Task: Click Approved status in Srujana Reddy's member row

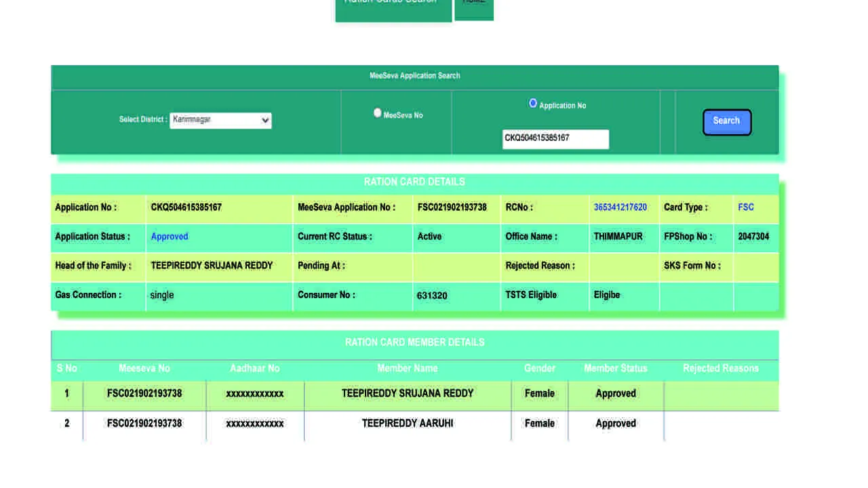Action: click(x=616, y=393)
